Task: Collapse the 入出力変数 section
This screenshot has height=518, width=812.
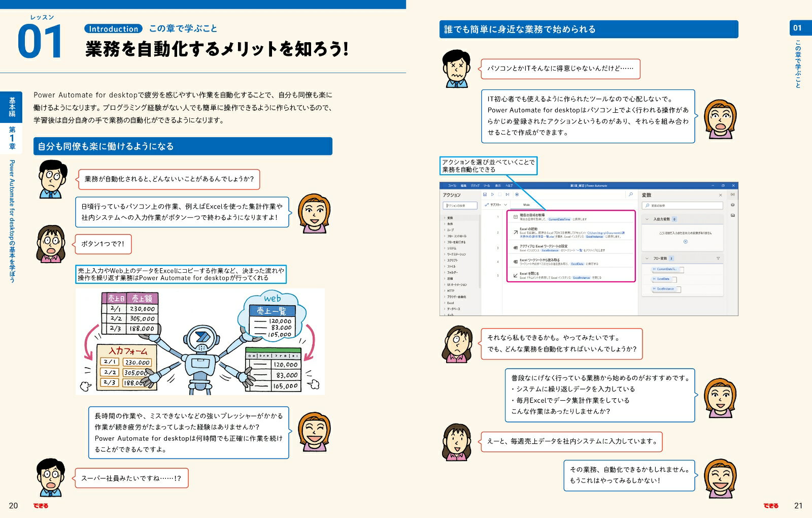Action: click(647, 219)
